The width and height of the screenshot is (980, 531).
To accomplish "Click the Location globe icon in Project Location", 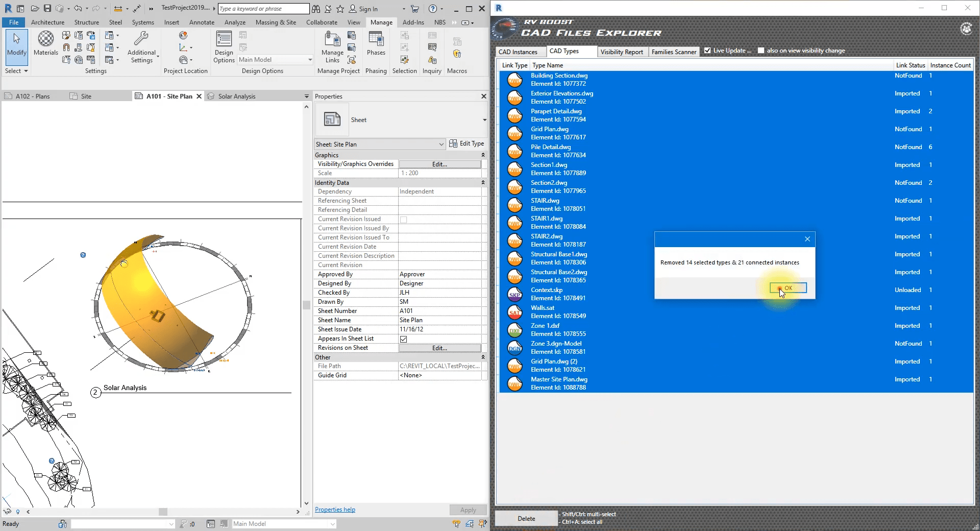I will [x=183, y=35].
